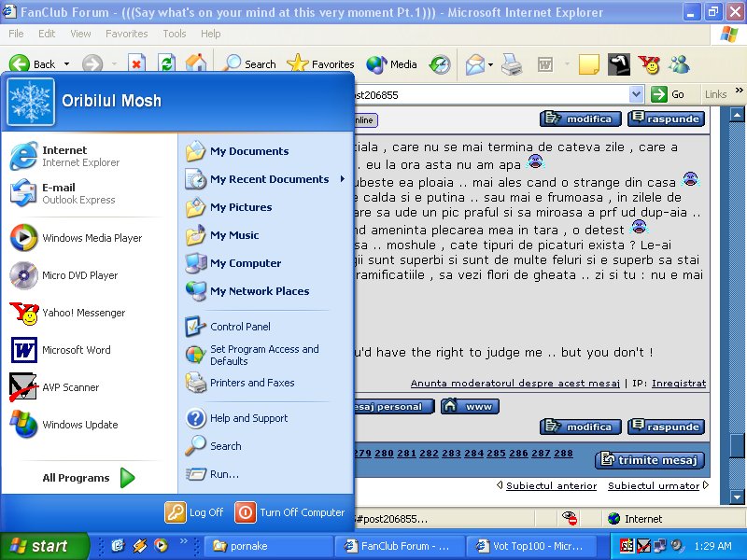Click top modifica button in forum post
Image resolution: width=747 pixels, height=560 pixels.
580,119
